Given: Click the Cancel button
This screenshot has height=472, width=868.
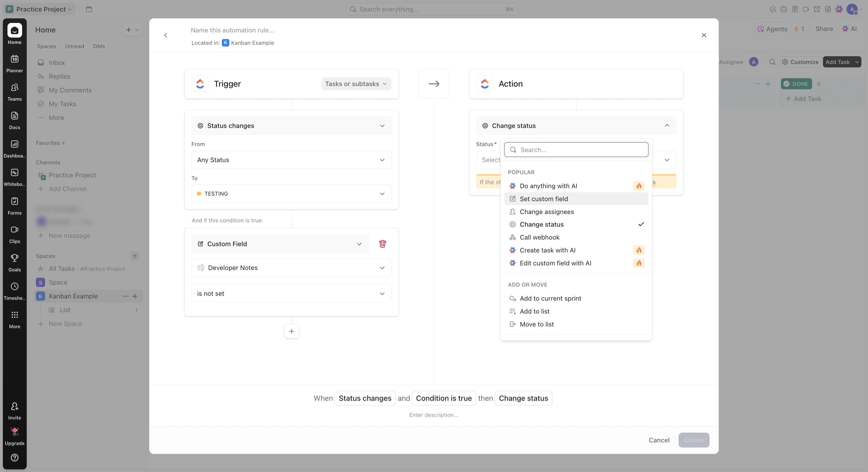Looking at the screenshot, I should click(x=659, y=440).
